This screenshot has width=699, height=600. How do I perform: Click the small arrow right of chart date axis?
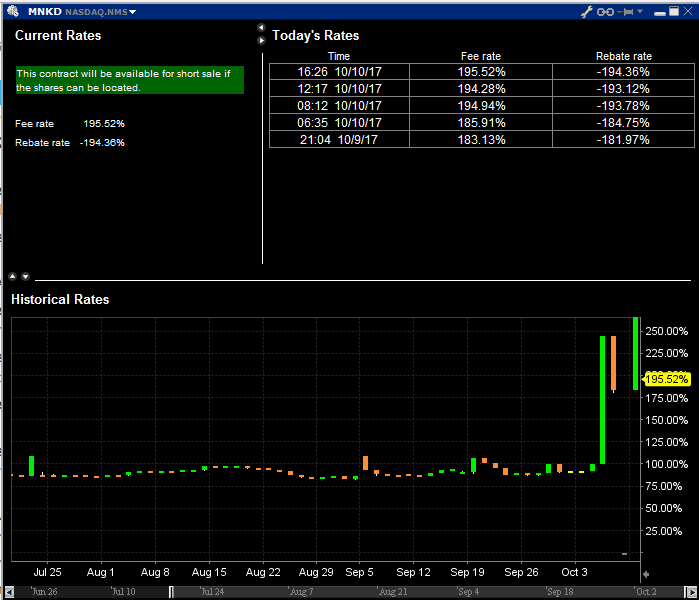[x=646, y=574]
